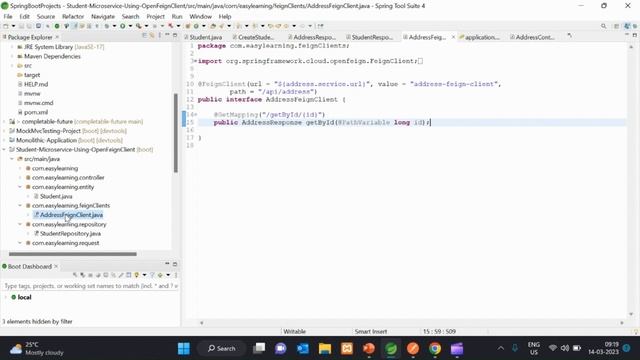Viewport: 640px width, 360px height.
Task: Click the New file toolbar icon
Action: click(6, 26)
